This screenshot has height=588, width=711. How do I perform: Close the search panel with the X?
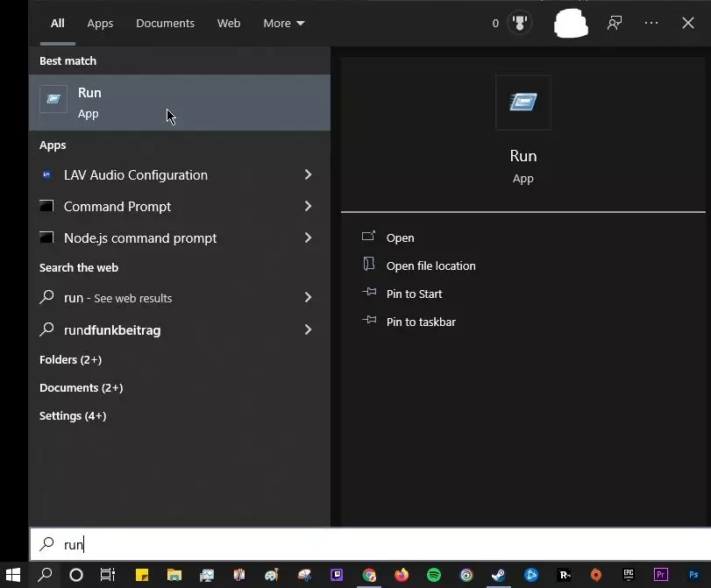688,23
